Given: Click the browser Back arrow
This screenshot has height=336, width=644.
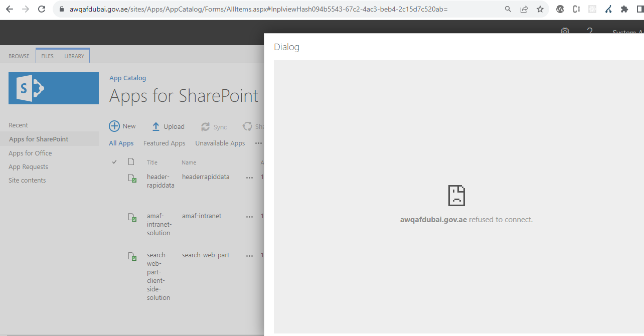Looking at the screenshot, I should (x=10, y=9).
